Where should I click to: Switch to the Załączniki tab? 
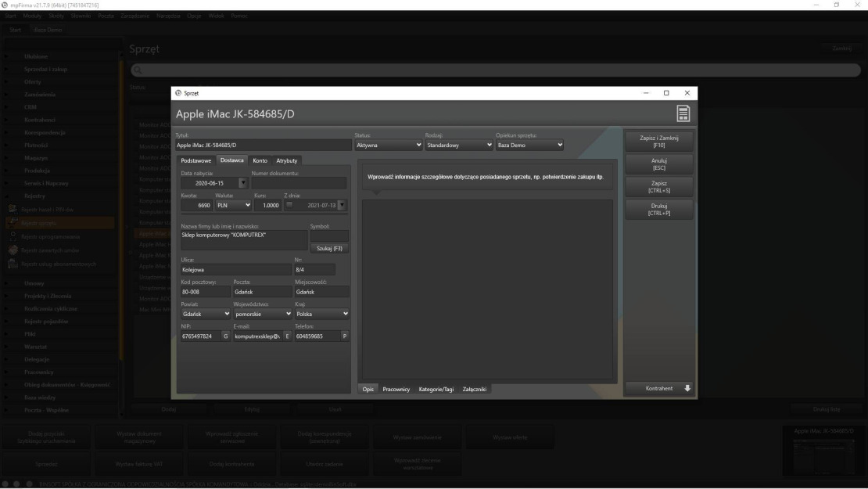475,390
